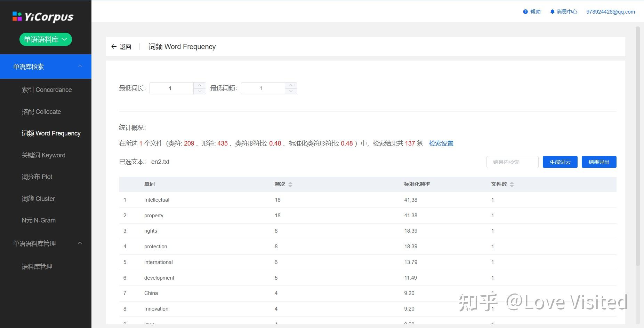Click the page vertical scrollbar
644x328 pixels.
[637, 146]
